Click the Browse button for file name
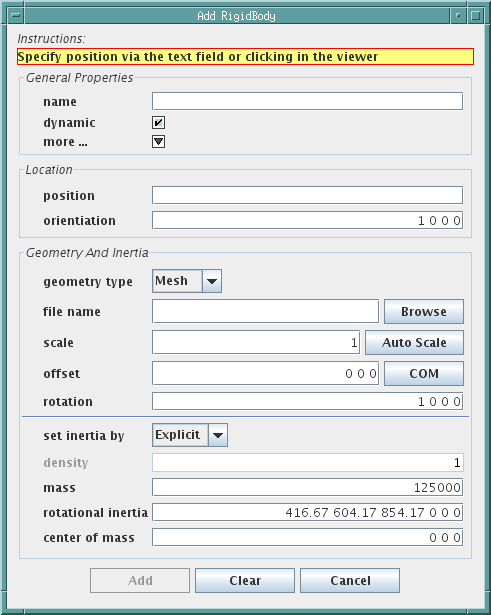The height and width of the screenshot is (615, 491). (x=424, y=311)
